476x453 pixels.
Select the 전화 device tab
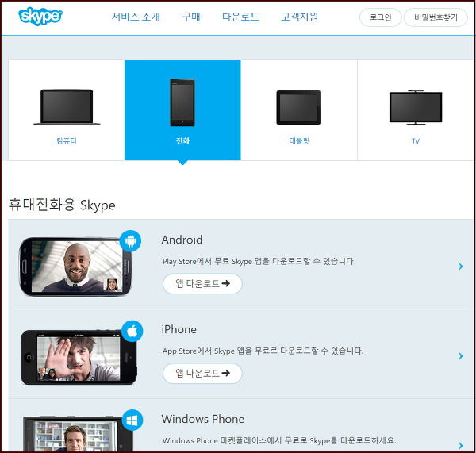pyautogui.click(x=182, y=110)
